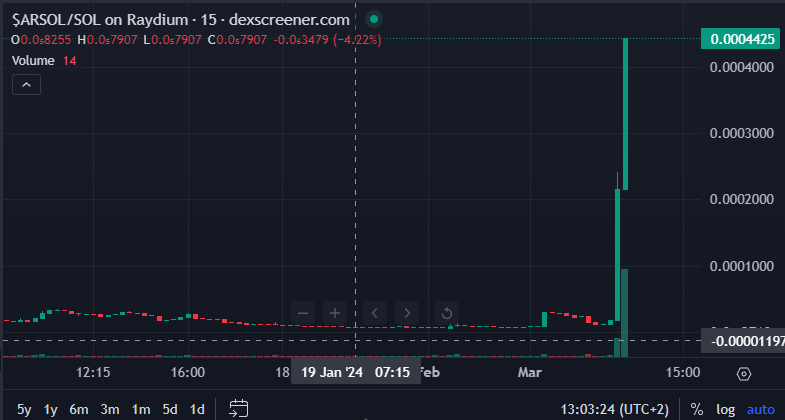Click the 0.0002000 price axis label
The height and width of the screenshot is (420, 785).
coord(741,200)
